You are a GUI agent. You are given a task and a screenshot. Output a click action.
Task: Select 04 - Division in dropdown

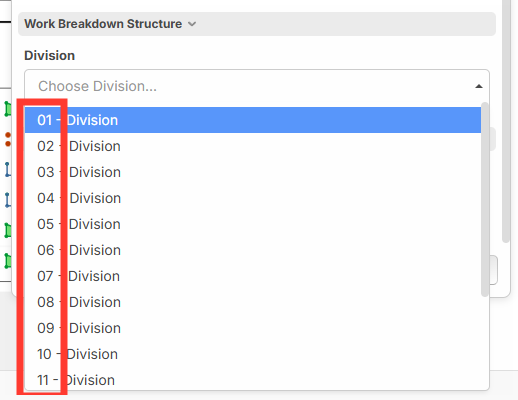click(253, 198)
